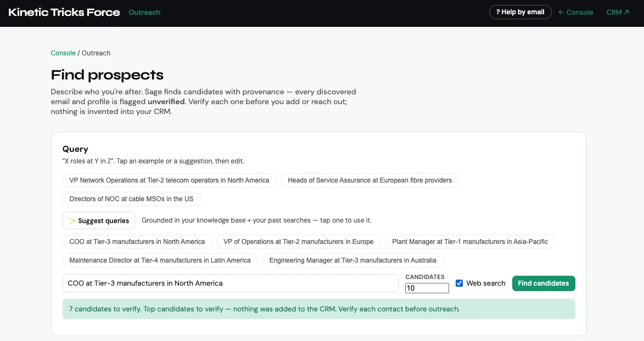Open Console in the breadcrumb
The width and height of the screenshot is (644, 341).
[63, 53]
